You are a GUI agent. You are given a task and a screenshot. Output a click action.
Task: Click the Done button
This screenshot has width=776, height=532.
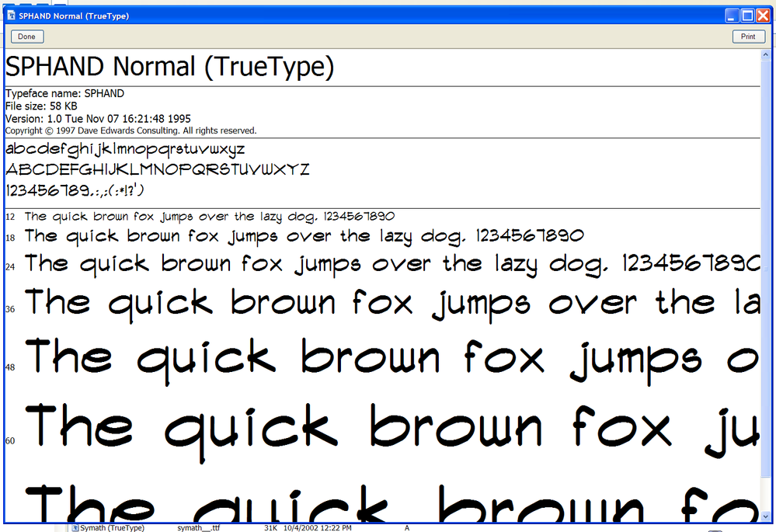(x=26, y=36)
